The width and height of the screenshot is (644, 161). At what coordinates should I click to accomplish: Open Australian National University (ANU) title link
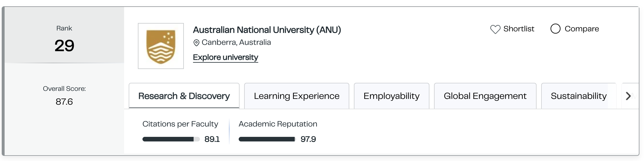click(x=267, y=30)
